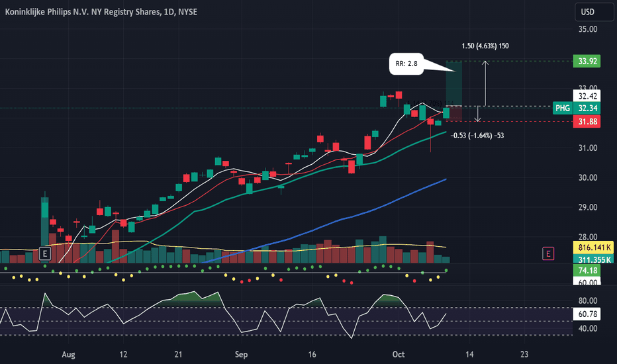Click the 28.00 price axis label

point(587,237)
